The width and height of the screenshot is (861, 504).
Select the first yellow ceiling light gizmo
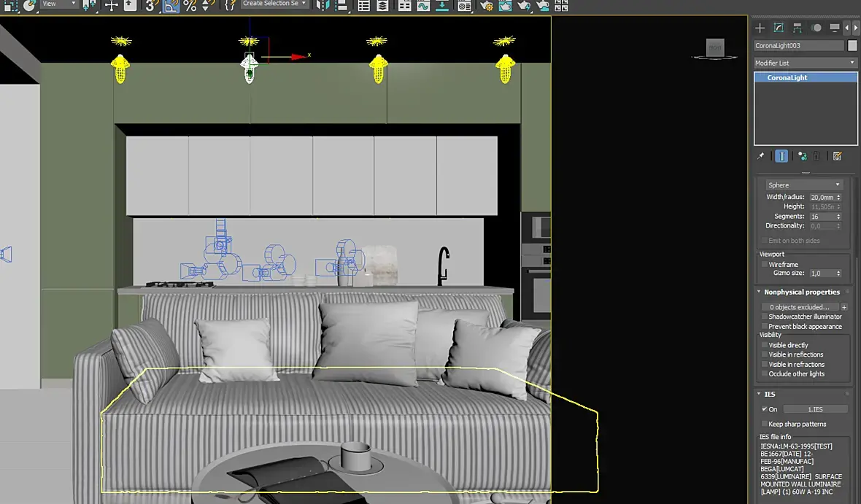tap(120, 68)
